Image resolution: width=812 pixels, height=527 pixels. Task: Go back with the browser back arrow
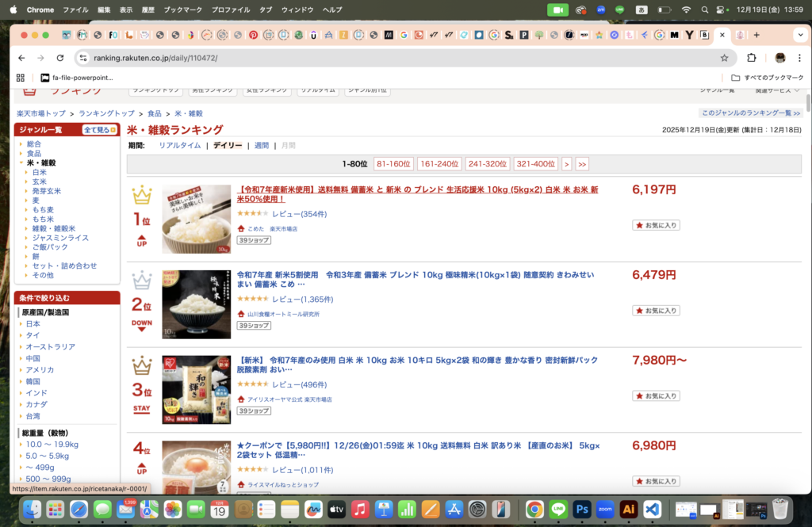coord(21,58)
